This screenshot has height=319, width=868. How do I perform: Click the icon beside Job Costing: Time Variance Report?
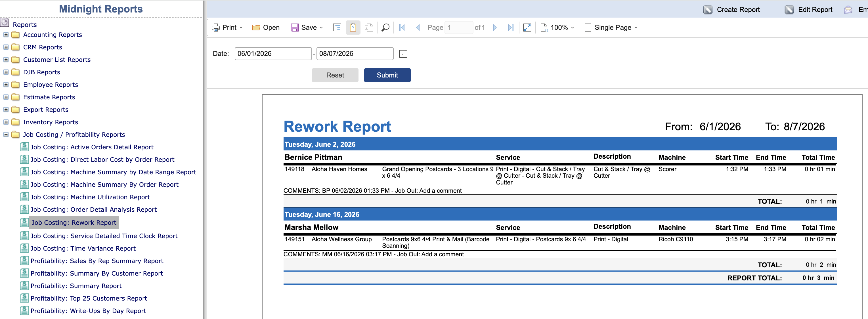tap(24, 248)
